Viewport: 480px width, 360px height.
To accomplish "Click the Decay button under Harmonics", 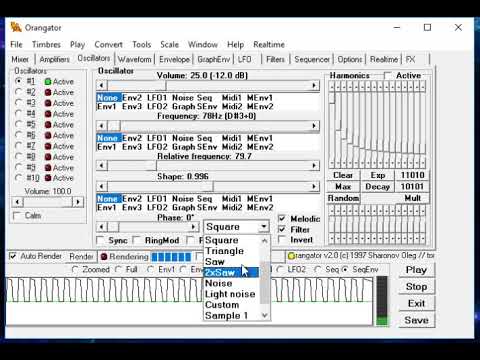I will click(x=378, y=187).
